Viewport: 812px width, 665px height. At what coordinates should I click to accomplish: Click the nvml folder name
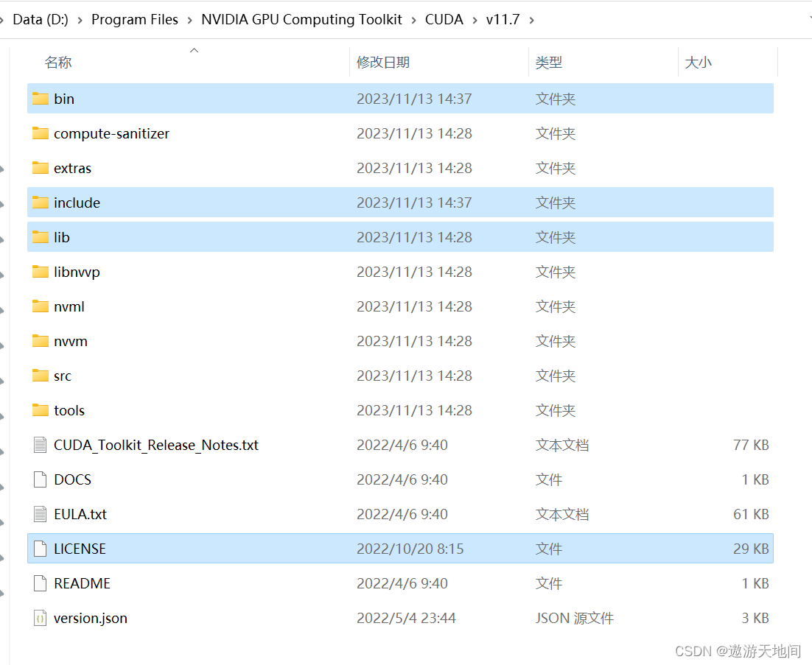69,306
